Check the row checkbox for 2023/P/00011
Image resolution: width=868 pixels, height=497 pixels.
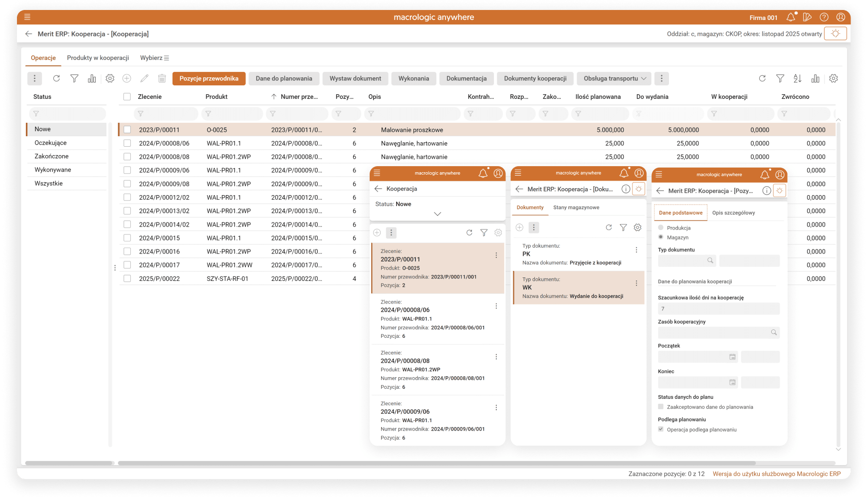[127, 130]
